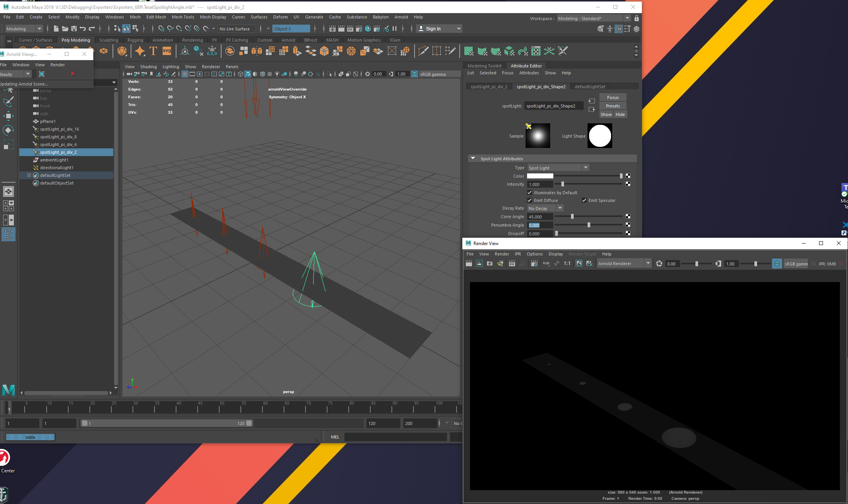
Task: Click the Sew UVs needle shelf icon
Action: [563, 51]
